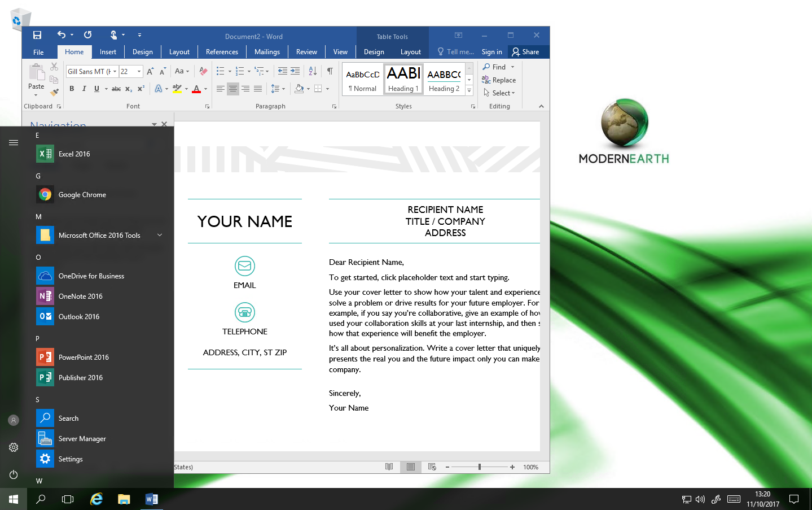Align text to the right
The height and width of the screenshot is (510, 812).
(245, 89)
